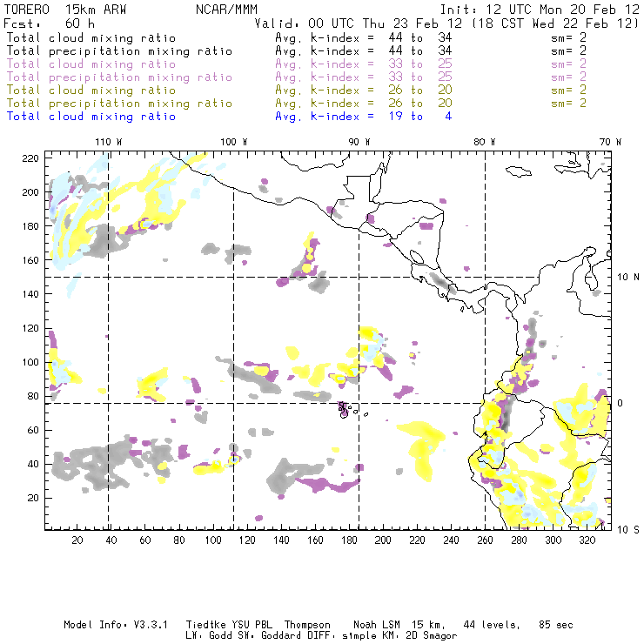Click the olive 'Total precipitation mixing ratio' legend label

pyautogui.click(x=119, y=104)
